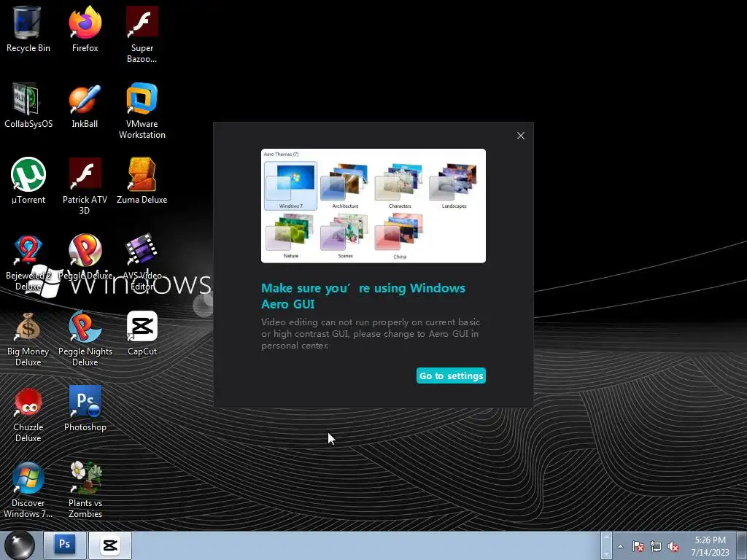Select the Chuzzle Deluxe icon
The width and height of the screenshot is (747, 560).
click(28, 414)
